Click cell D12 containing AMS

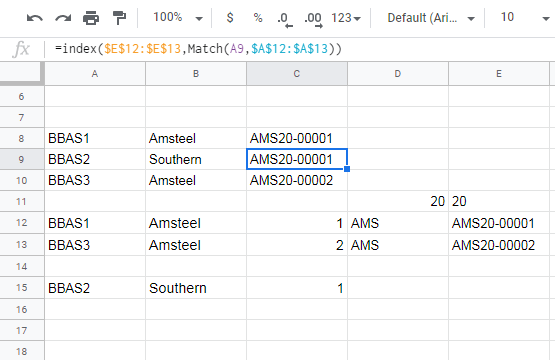(398, 223)
